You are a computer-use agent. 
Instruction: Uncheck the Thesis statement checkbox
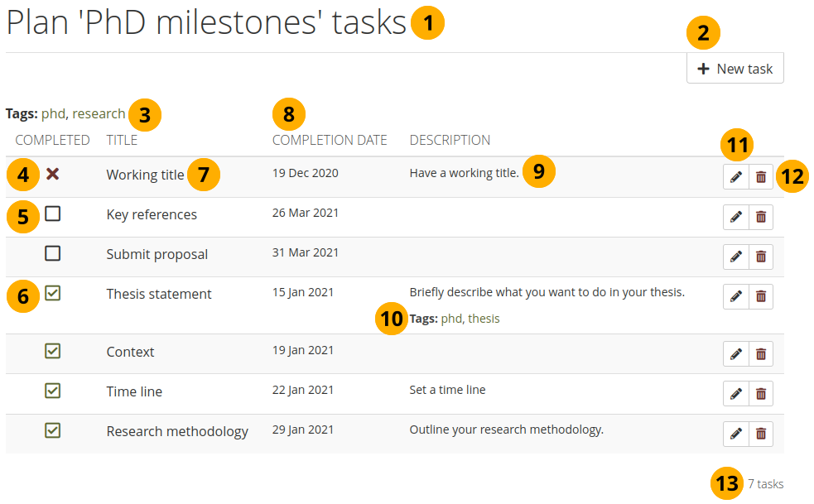coord(53,293)
